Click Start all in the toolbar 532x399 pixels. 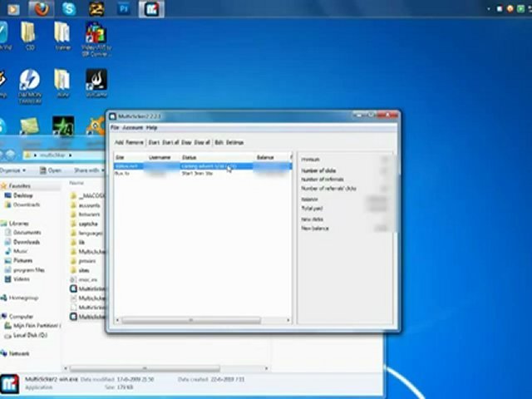tap(171, 142)
